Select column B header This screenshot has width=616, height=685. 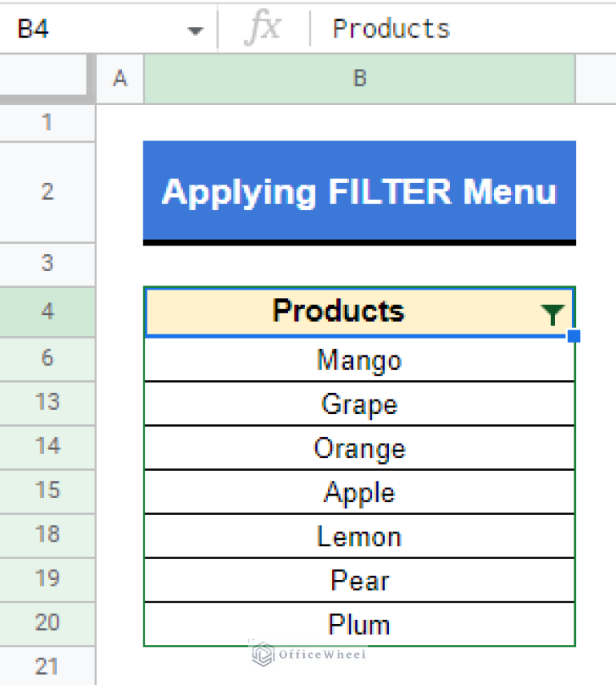(x=359, y=78)
